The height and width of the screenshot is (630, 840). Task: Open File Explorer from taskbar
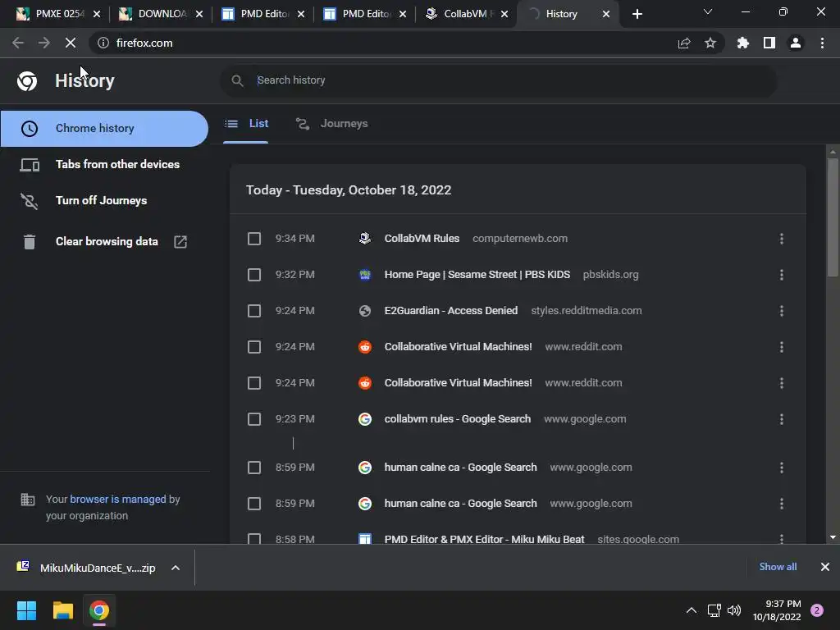pos(62,610)
